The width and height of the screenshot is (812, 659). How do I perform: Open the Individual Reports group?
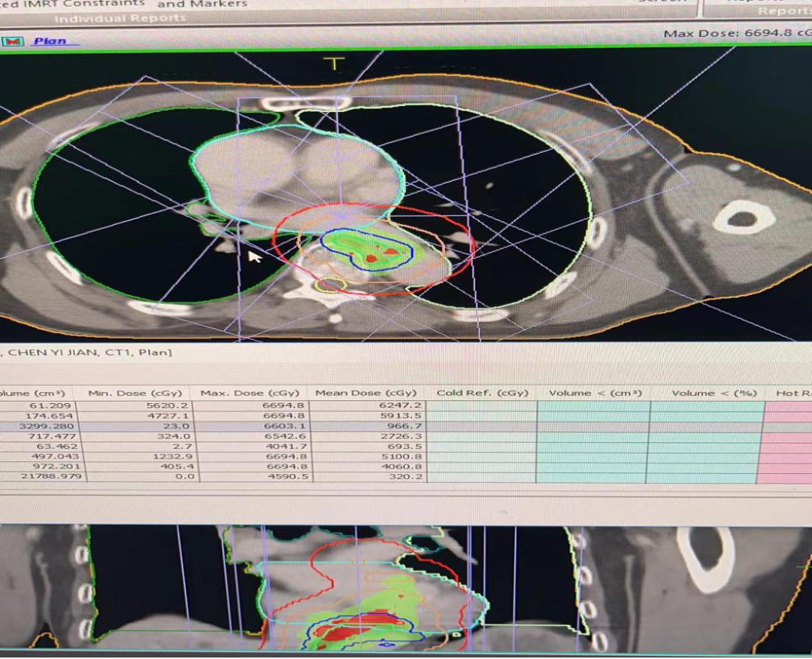point(120,18)
